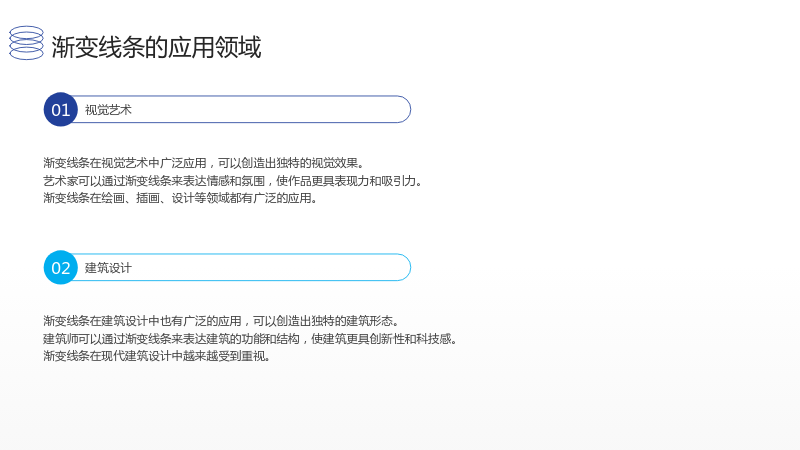Select the dark blue 01 circle badge
Image resolution: width=800 pixels, height=450 pixels.
pos(61,109)
